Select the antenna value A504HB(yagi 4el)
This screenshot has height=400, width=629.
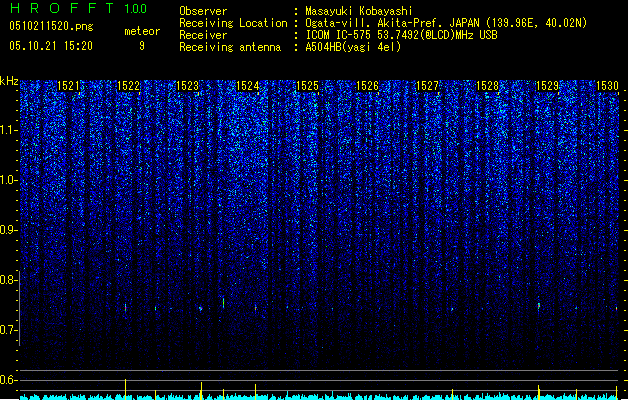tap(353, 47)
